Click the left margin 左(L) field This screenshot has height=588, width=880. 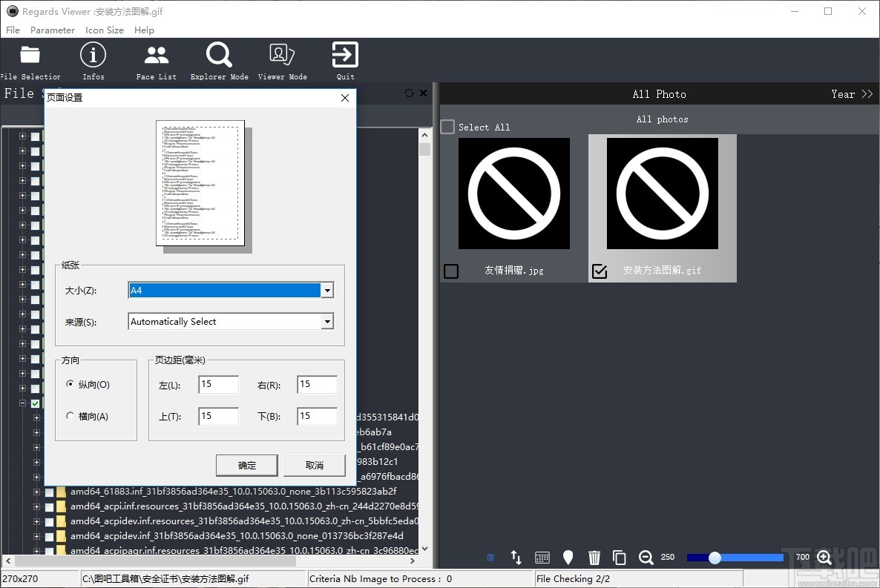[219, 384]
